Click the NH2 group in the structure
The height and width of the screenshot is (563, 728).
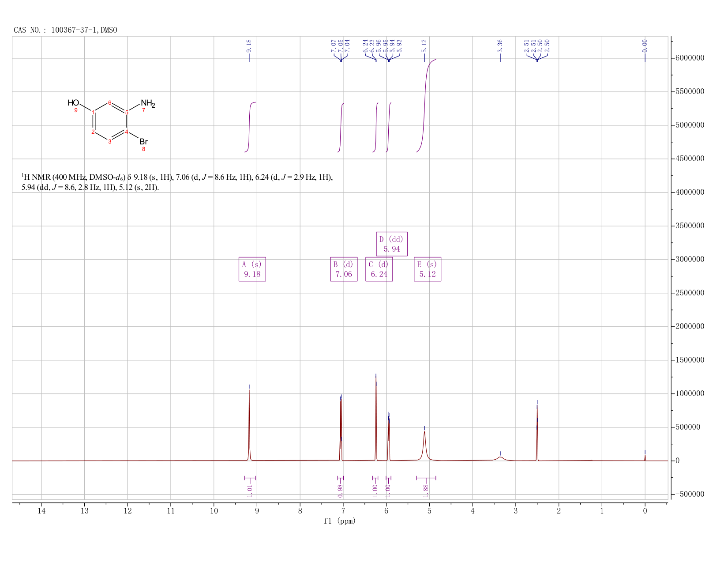[x=148, y=104]
